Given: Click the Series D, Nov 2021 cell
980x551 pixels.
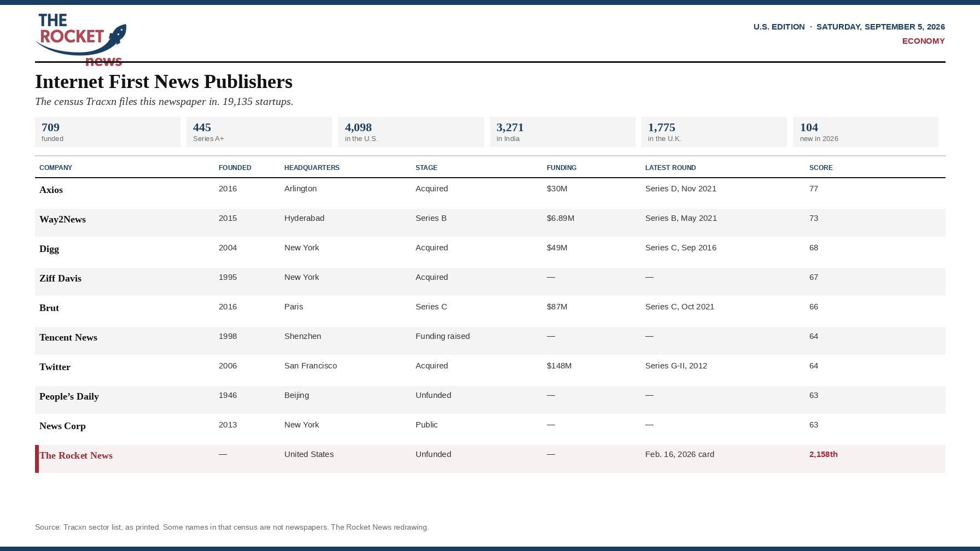Looking at the screenshot, I should [x=681, y=189].
